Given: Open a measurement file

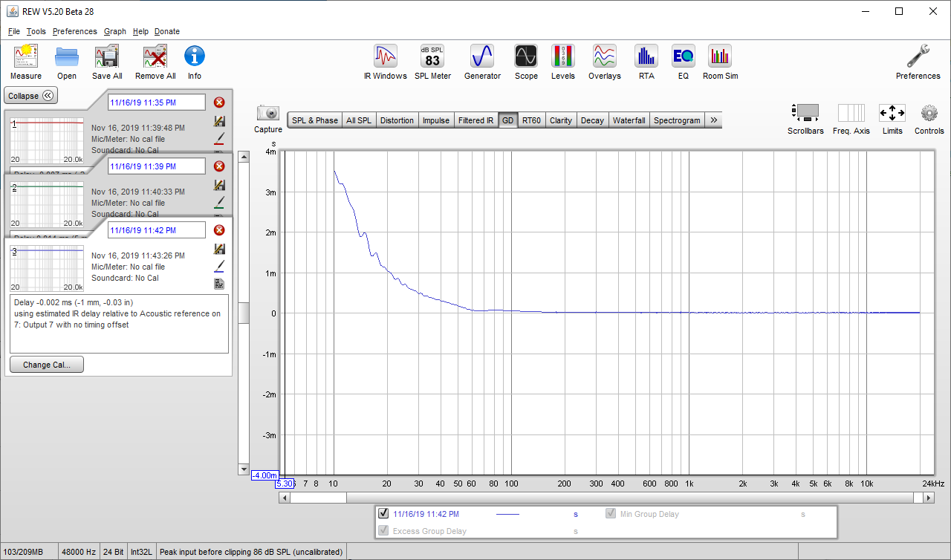Looking at the screenshot, I should (x=67, y=62).
